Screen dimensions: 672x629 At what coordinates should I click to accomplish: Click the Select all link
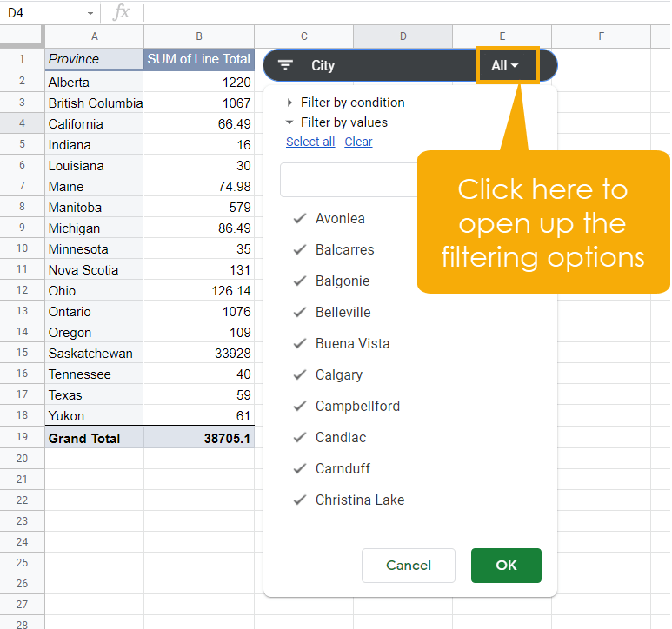tap(310, 142)
